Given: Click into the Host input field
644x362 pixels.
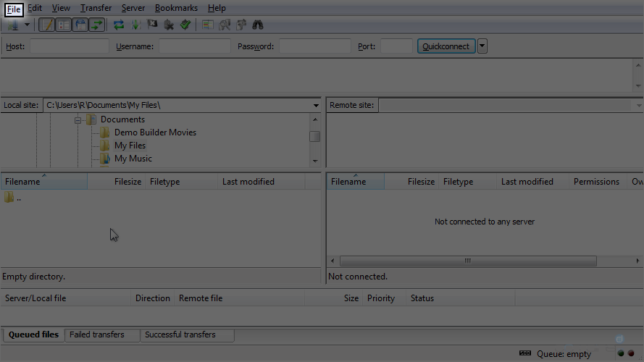Looking at the screenshot, I should point(69,46).
